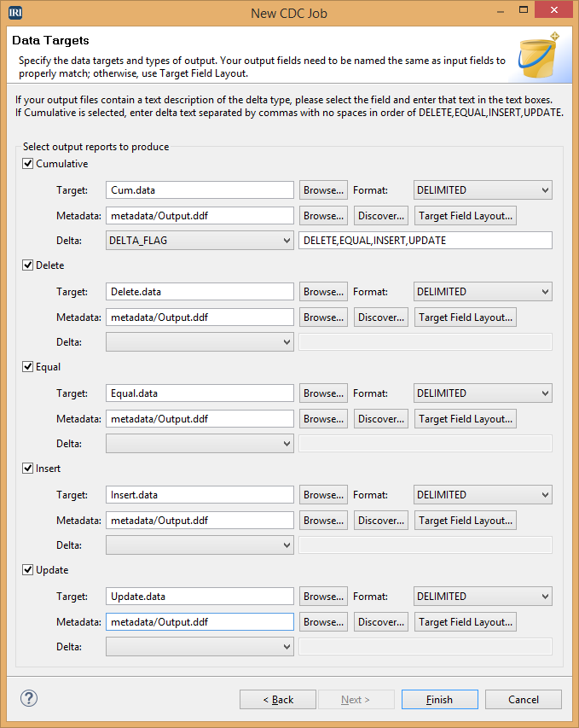Open the Cumulative Format dropdown
The width and height of the screenshot is (579, 728).
pyautogui.click(x=483, y=189)
